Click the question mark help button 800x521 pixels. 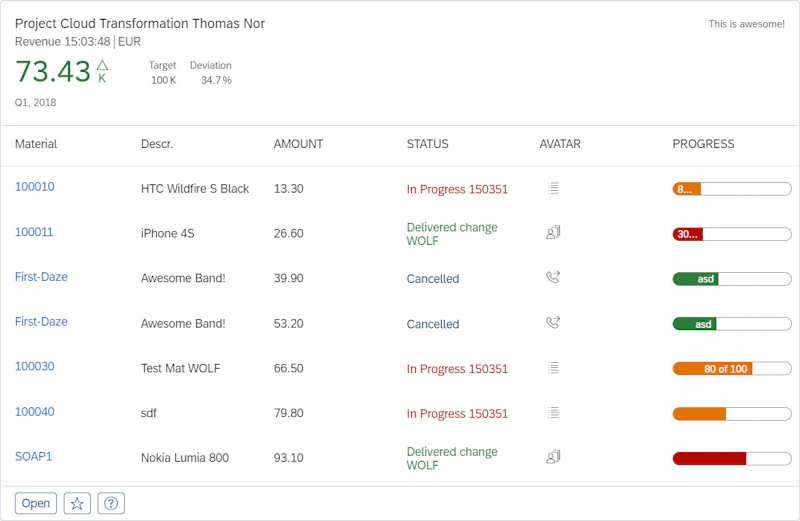111,504
